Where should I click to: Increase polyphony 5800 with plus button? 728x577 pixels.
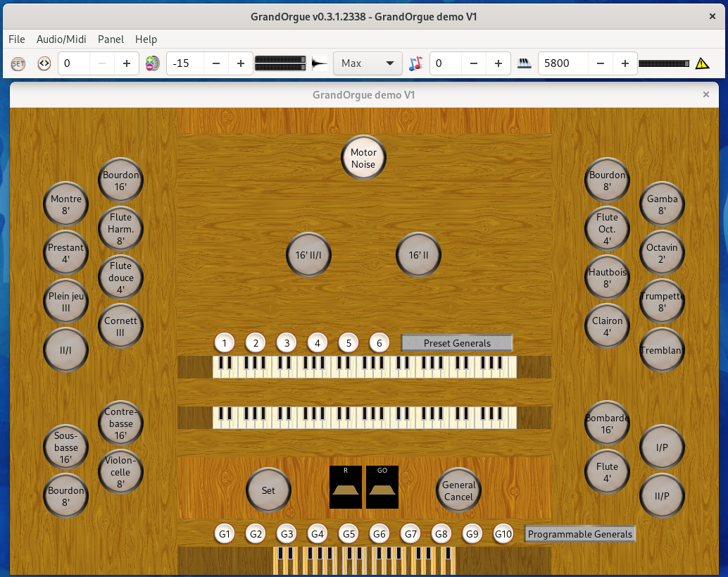(625, 63)
